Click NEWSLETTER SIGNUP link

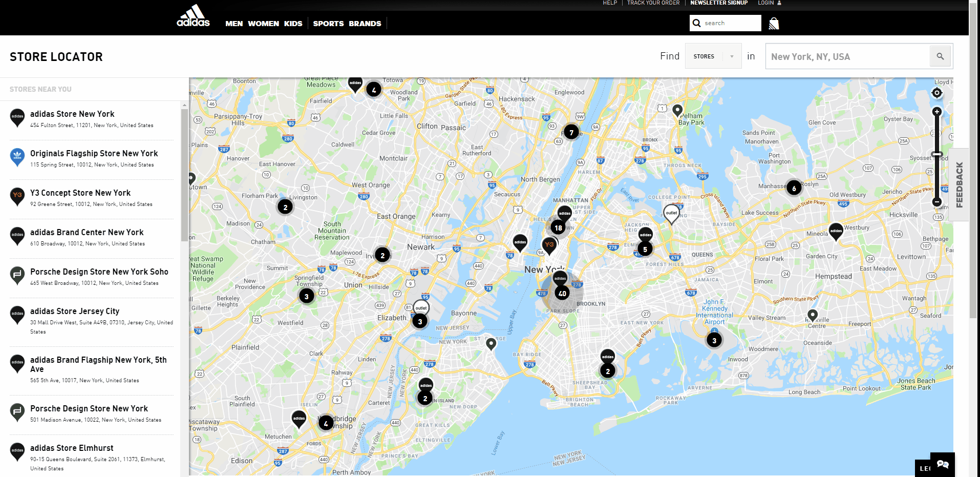pos(719,3)
